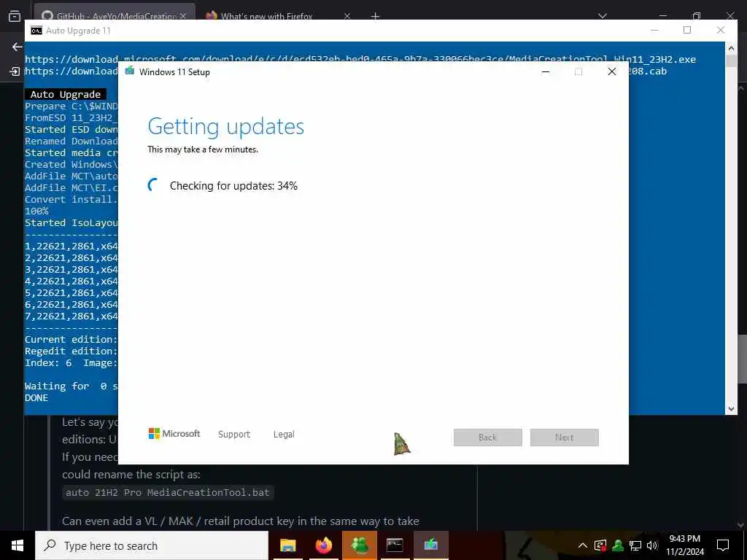Click the security alert tray icon

[600, 545]
